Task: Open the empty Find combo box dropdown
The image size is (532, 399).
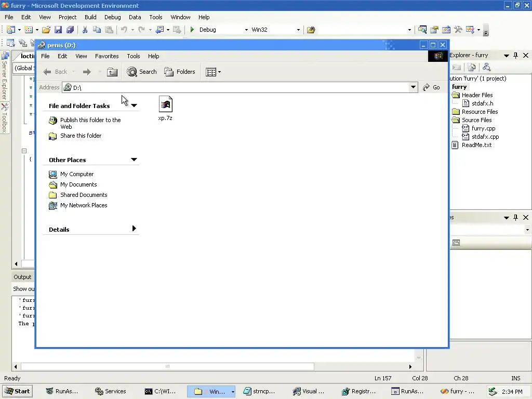Action: pos(409,30)
